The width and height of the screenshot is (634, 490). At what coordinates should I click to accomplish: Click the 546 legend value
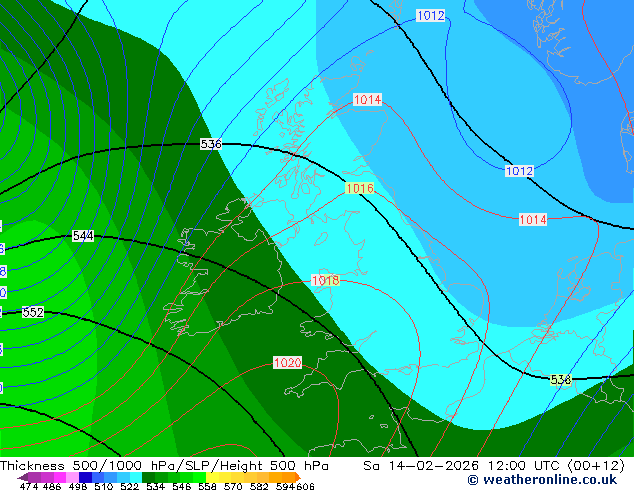click(x=182, y=486)
